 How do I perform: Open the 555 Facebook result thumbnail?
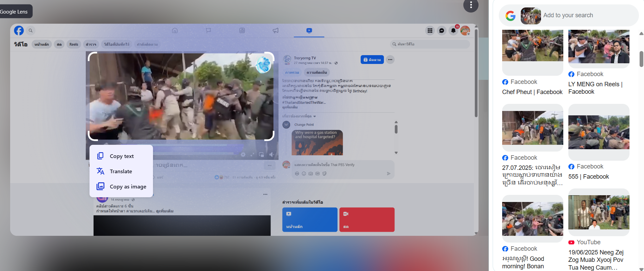[x=599, y=132]
